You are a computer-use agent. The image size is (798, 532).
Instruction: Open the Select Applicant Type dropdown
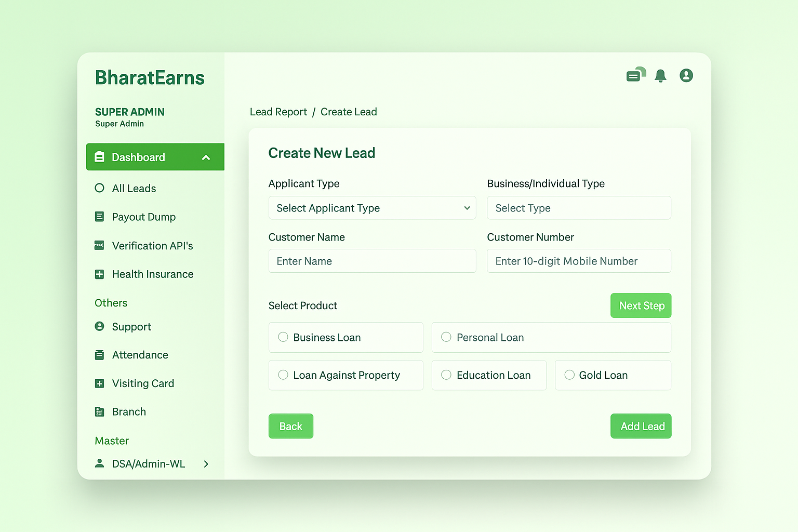[372, 208]
